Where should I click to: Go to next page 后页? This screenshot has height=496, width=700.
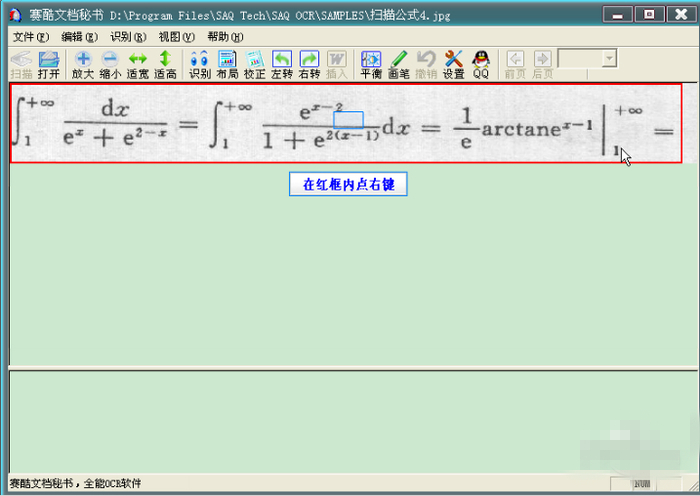(x=542, y=65)
